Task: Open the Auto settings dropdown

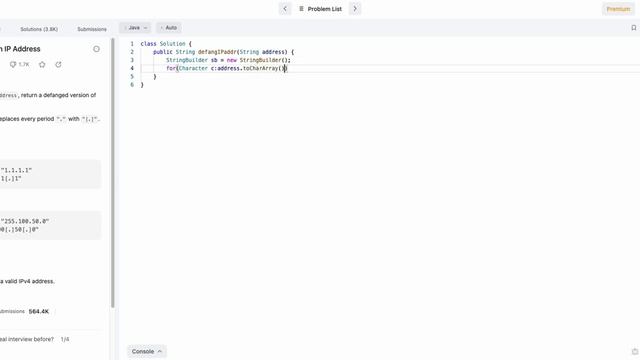Action: pyautogui.click(x=169, y=28)
